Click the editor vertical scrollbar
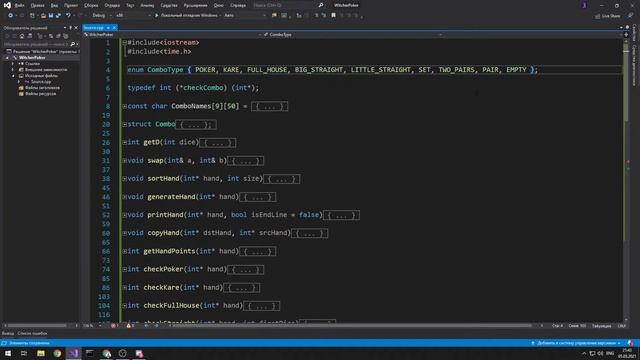 [x=626, y=180]
